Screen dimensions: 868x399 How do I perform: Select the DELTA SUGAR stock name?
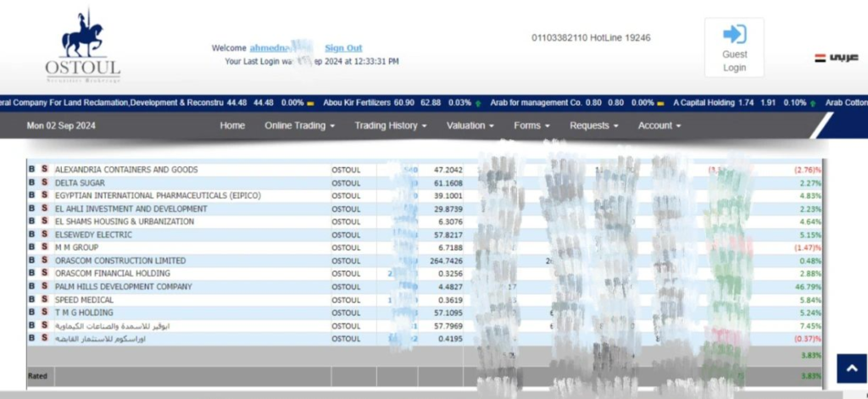(x=80, y=183)
